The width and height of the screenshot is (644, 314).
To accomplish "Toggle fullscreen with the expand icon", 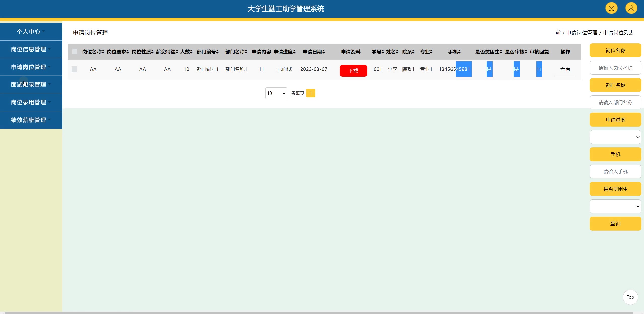I will click(x=611, y=8).
